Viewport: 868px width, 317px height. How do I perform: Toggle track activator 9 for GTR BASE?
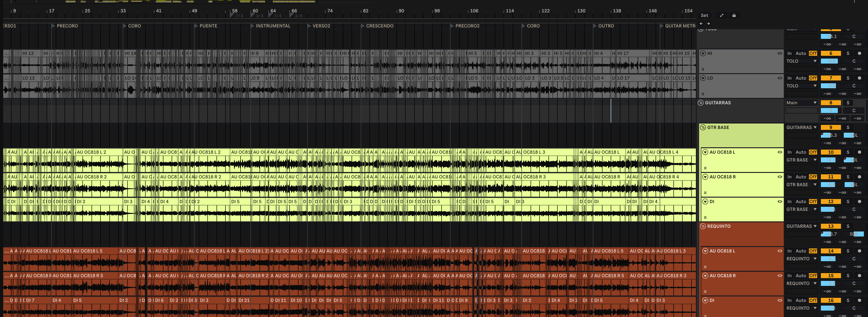point(831,128)
